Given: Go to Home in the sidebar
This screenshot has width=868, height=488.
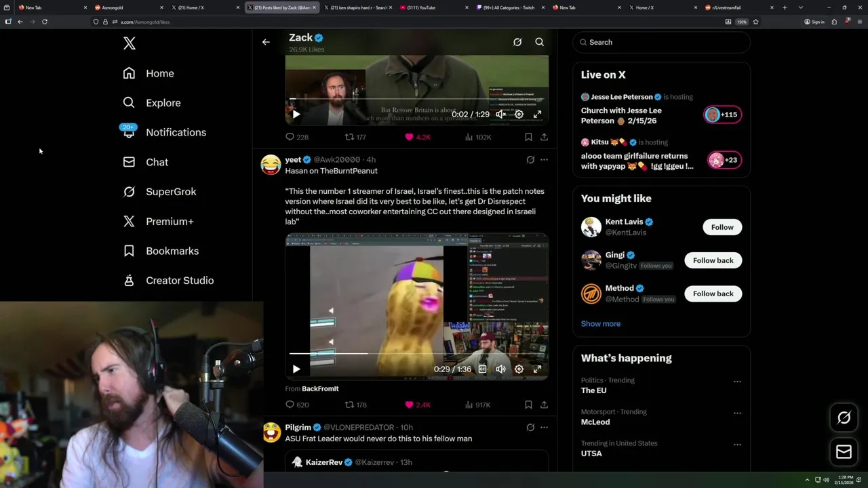Looking at the screenshot, I should click(x=149, y=73).
